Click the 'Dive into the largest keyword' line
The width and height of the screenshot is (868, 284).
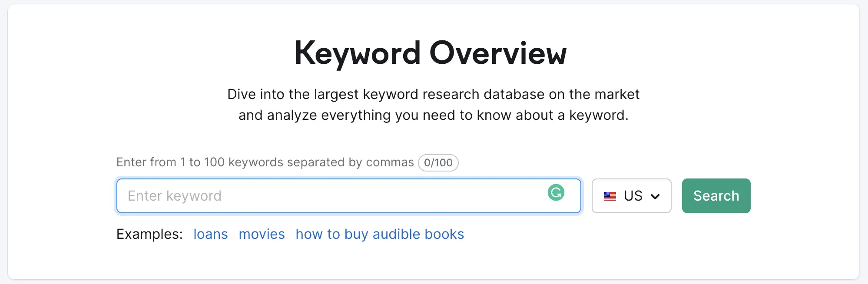pyautogui.click(x=433, y=94)
